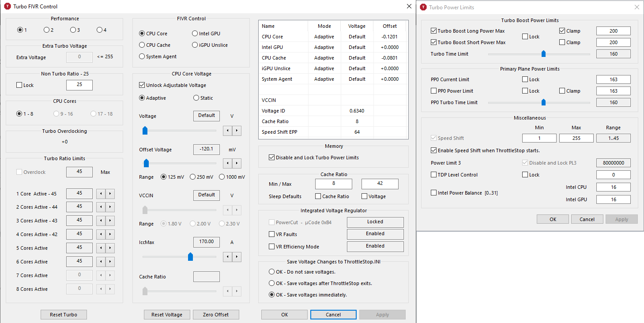Click the IccMax slider handle
The width and height of the screenshot is (644, 323).
(x=190, y=257)
